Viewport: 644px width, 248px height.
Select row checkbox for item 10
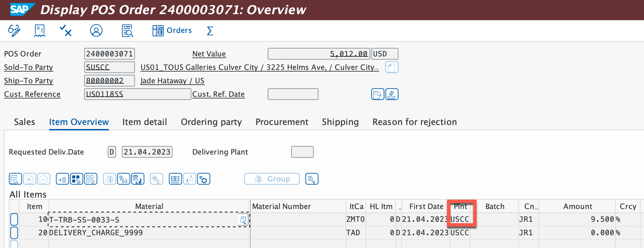click(14, 219)
